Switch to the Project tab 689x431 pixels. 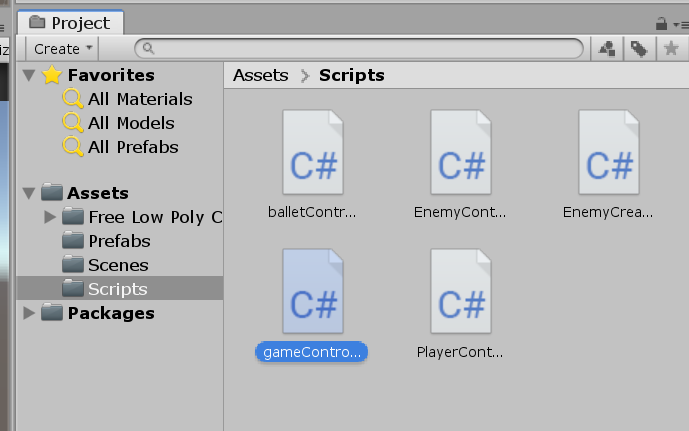tap(70, 23)
